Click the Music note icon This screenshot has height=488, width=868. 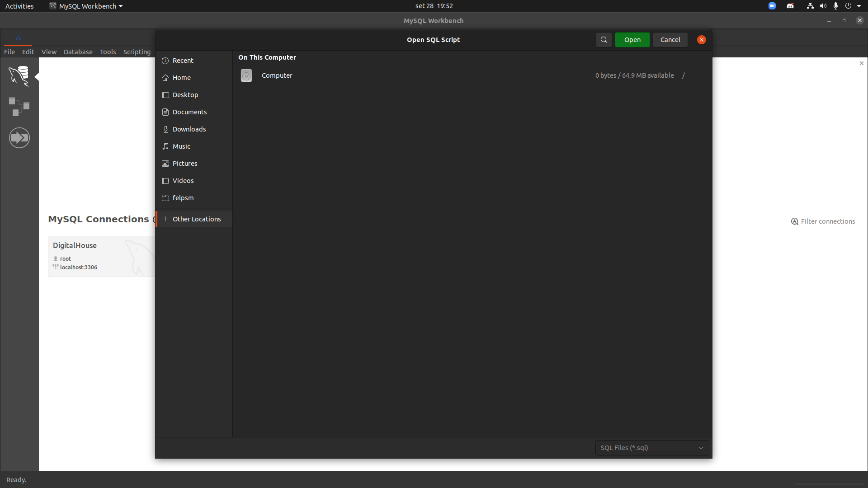[165, 146]
